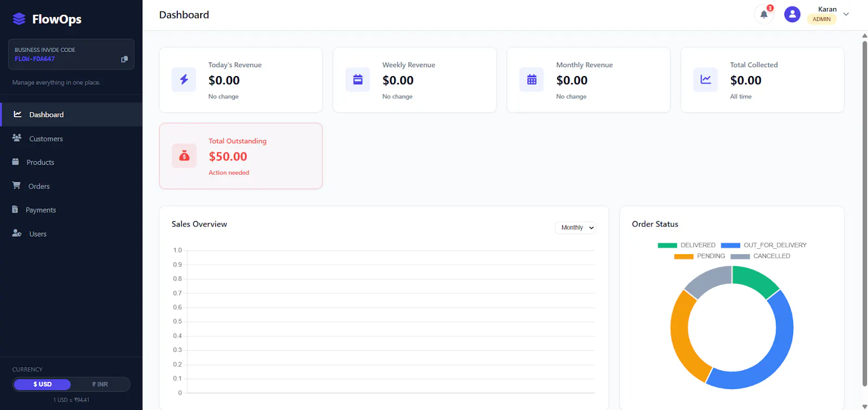Click the Karan username label

tap(827, 9)
